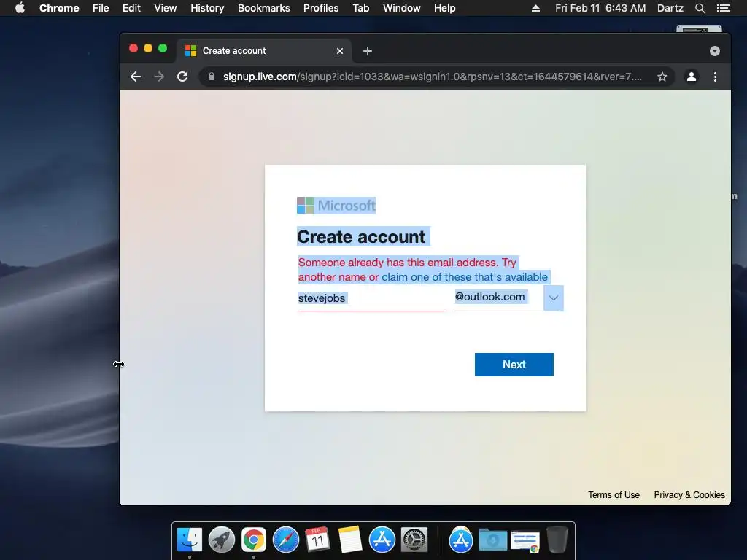Open Notification Center list icon
747x560 pixels.
click(x=724, y=8)
